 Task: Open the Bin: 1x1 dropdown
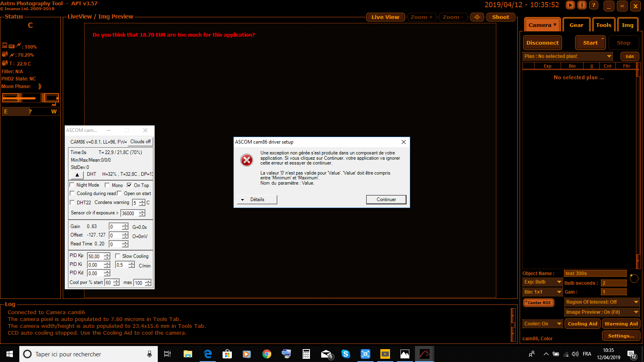(543, 292)
